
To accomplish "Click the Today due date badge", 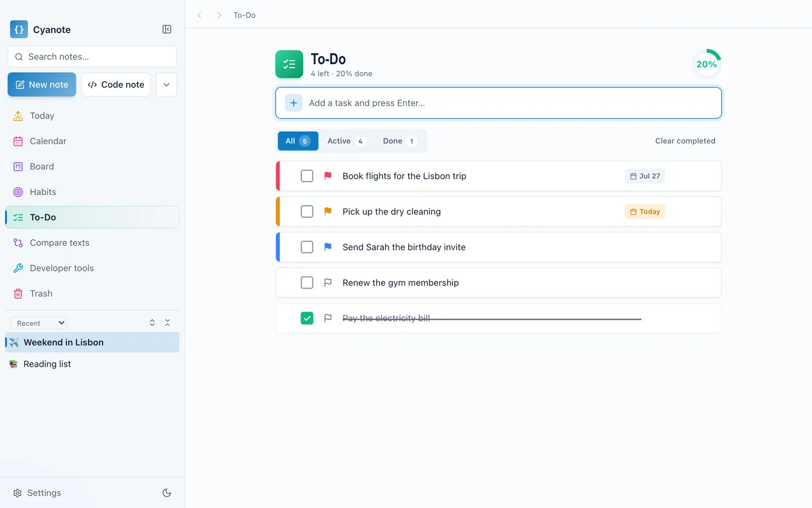I will pos(645,212).
